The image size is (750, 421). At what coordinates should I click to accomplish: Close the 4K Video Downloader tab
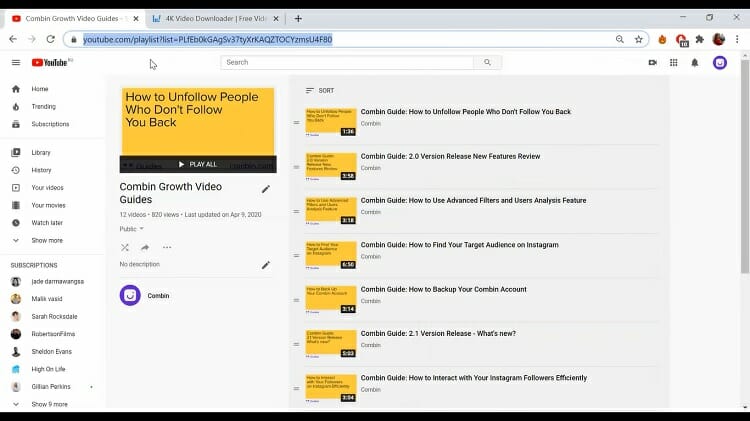(276, 19)
